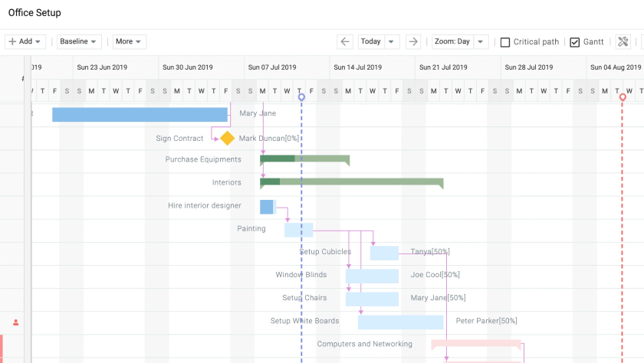The image size is (644, 363).
Task: Go to the previous time period arrow
Action: pyautogui.click(x=345, y=42)
